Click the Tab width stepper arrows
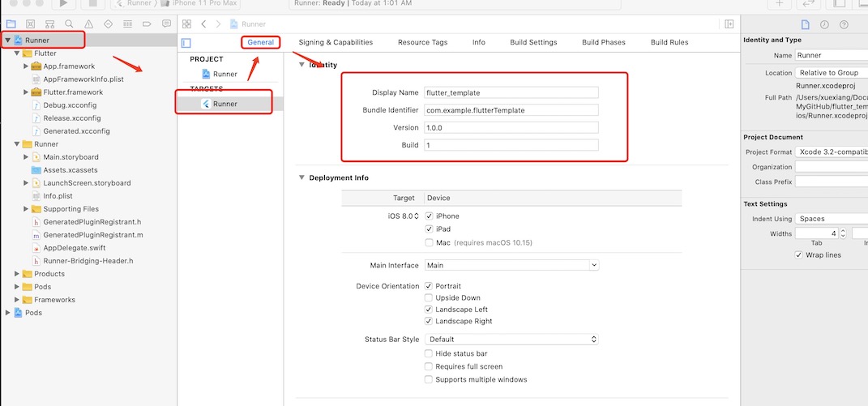The width and height of the screenshot is (868, 406). point(843,233)
